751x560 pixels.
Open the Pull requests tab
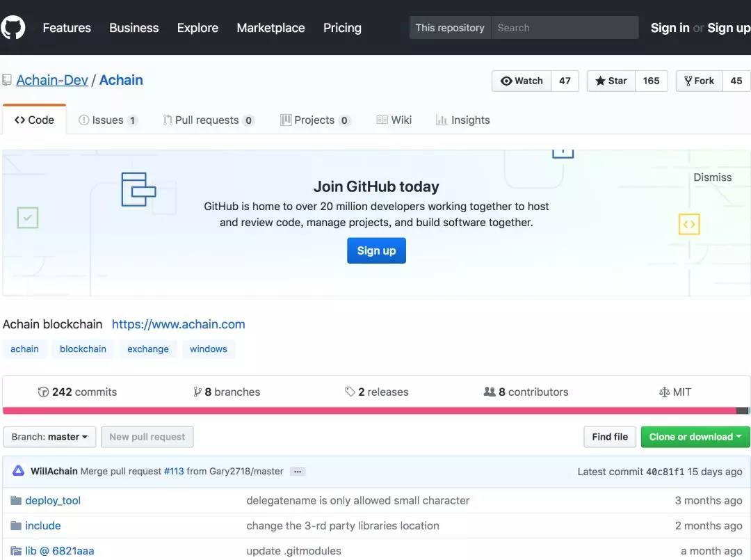pyautogui.click(x=209, y=120)
